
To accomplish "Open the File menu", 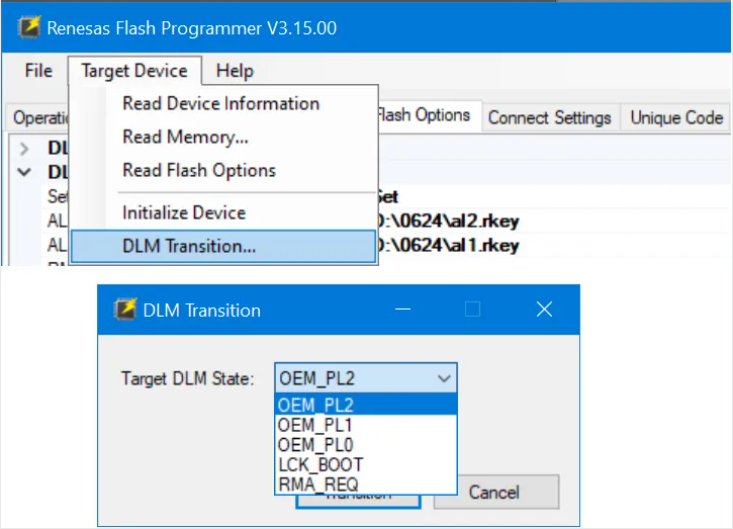I will (38, 71).
